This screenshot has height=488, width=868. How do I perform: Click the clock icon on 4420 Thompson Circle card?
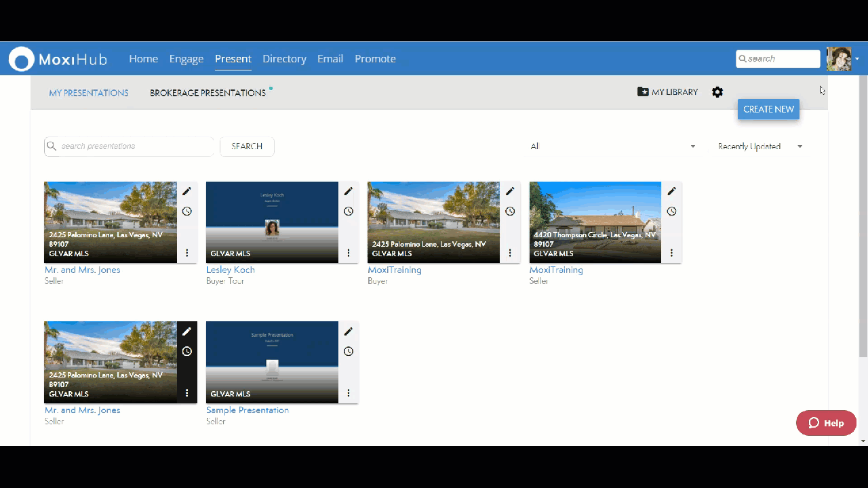point(671,211)
